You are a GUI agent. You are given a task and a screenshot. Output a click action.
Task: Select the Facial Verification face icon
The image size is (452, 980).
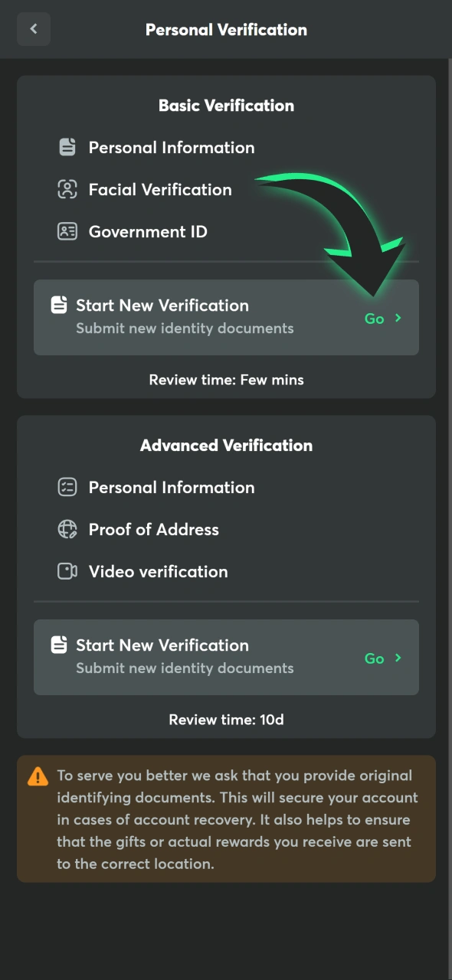point(67,189)
